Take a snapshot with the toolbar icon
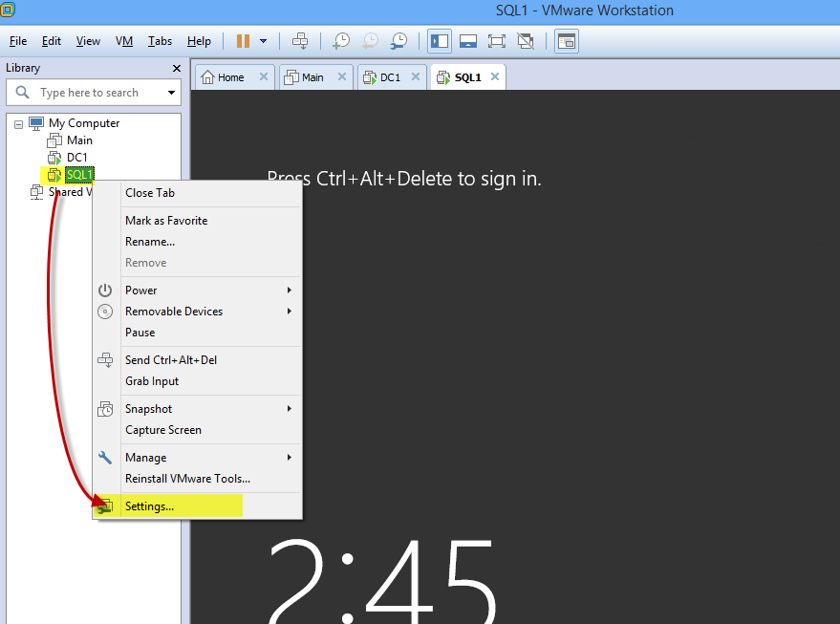Image resolution: width=840 pixels, height=624 pixels. coord(341,41)
